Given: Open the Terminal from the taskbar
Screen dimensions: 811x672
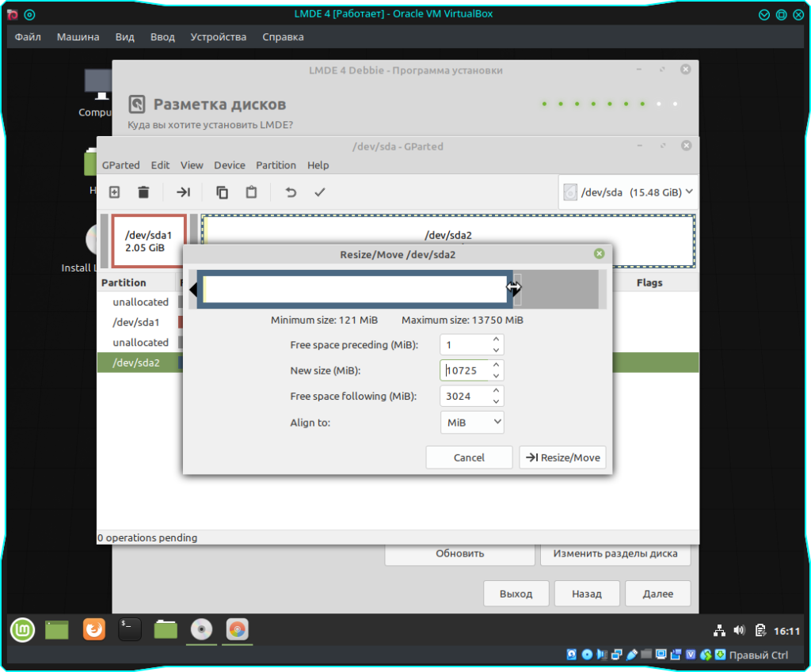Looking at the screenshot, I should tap(130, 629).
